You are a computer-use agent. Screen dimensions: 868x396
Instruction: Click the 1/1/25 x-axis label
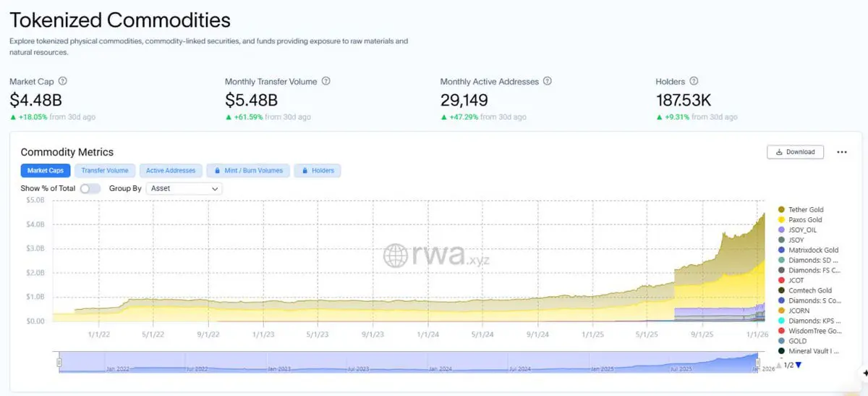point(592,334)
